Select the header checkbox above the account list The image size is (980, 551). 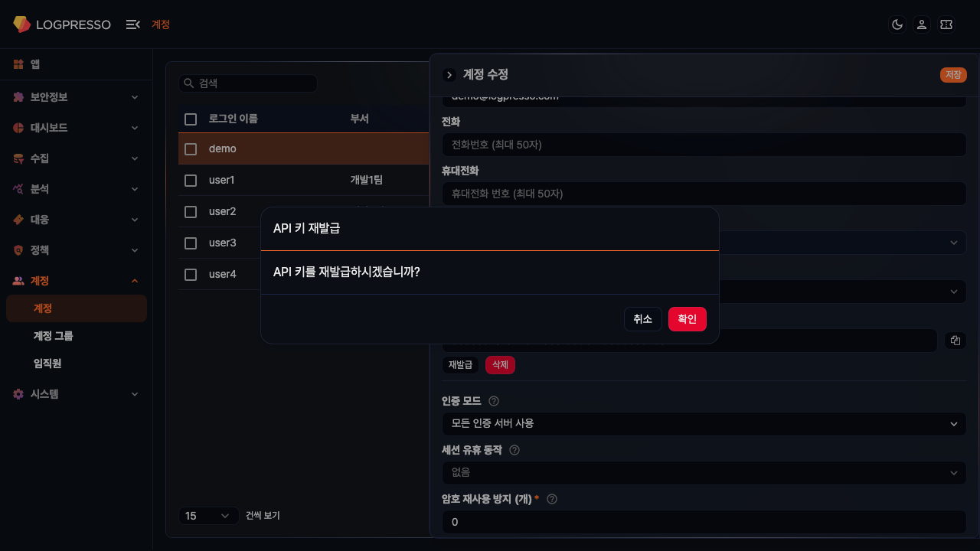190,119
